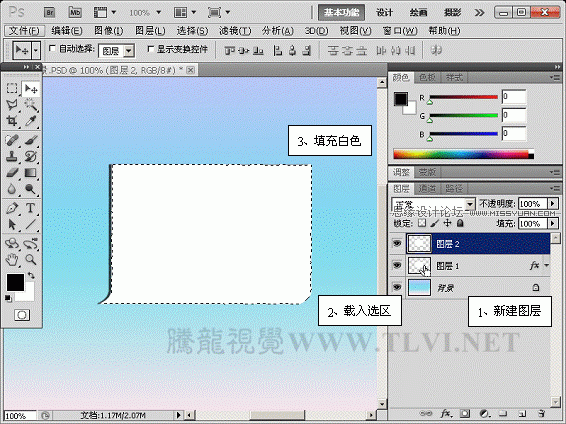Add a layer mask
The width and height of the screenshot is (566, 424).
pyautogui.click(x=465, y=413)
